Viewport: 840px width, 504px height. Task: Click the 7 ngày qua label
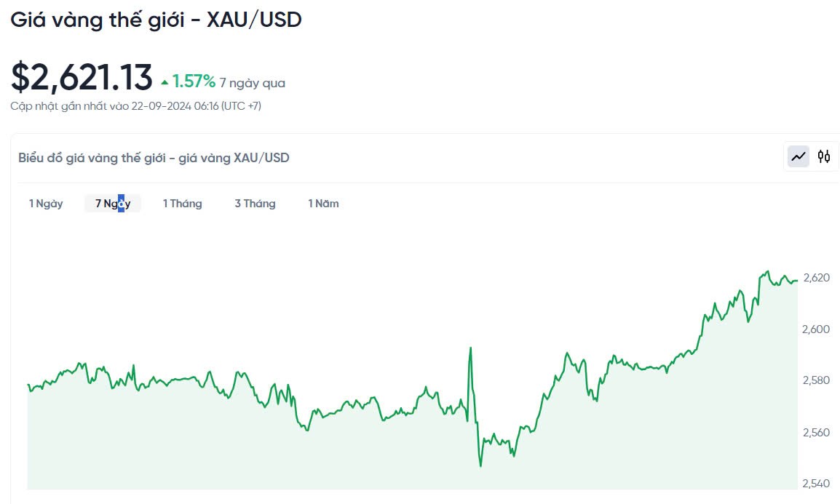pos(253,83)
